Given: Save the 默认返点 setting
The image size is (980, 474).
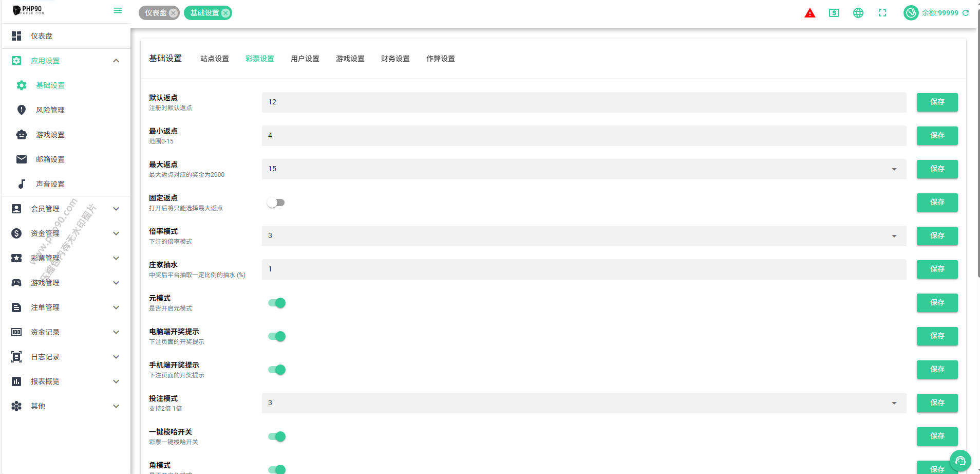Looking at the screenshot, I should (x=937, y=102).
